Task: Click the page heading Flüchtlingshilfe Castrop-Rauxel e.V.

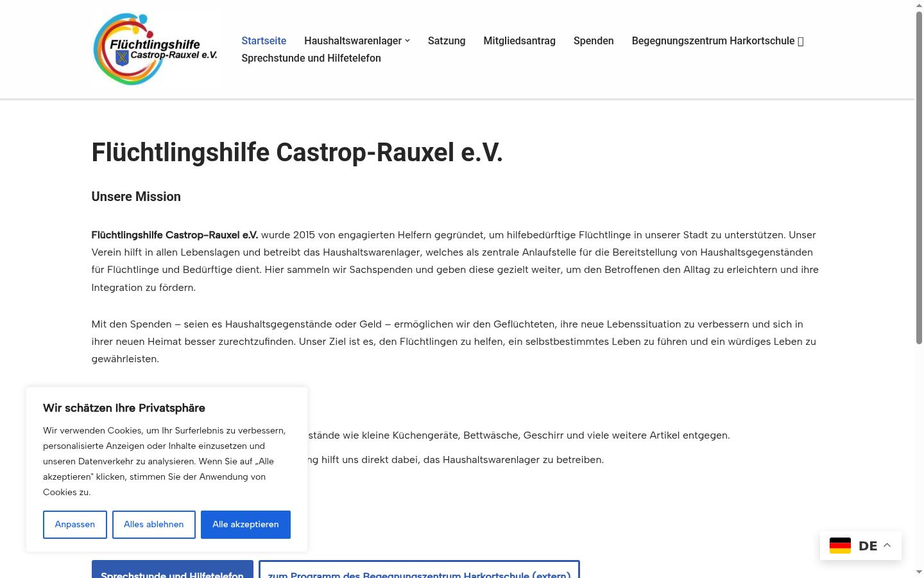Action: [297, 153]
